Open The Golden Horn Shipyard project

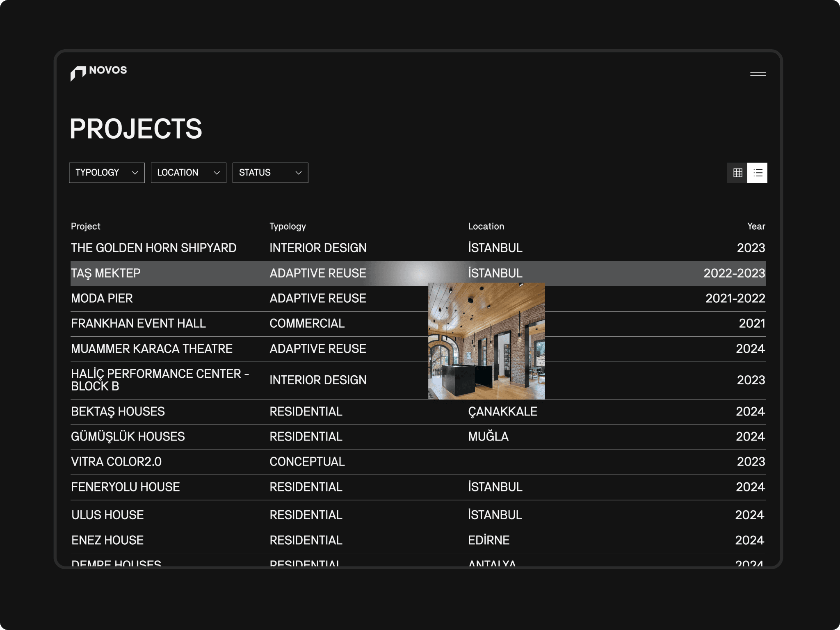click(x=153, y=248)
